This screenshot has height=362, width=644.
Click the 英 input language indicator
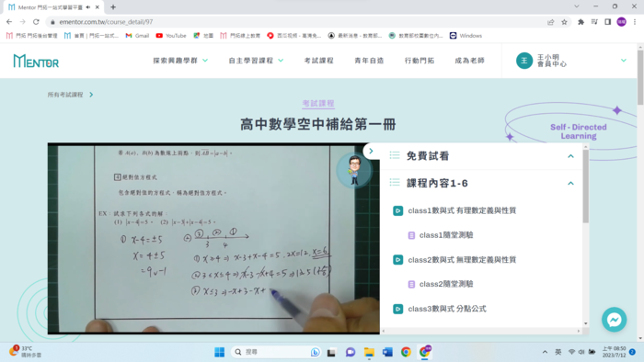tap(558, 352)
